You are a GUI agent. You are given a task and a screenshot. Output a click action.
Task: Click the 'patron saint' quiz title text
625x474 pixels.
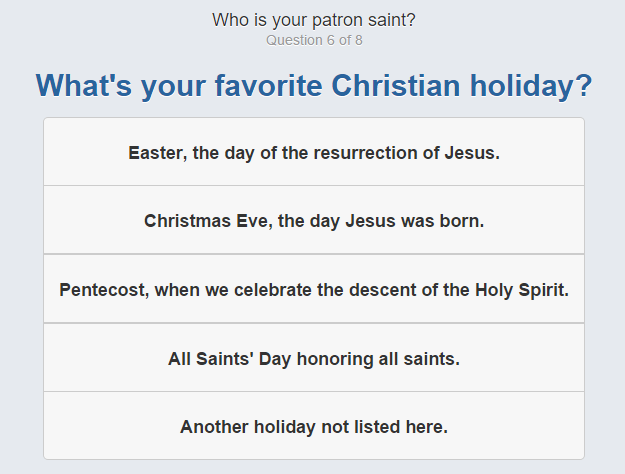314,20
